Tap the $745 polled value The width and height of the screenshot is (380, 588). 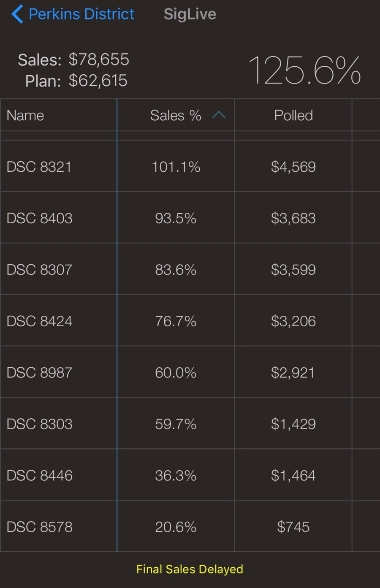point(293,527)
